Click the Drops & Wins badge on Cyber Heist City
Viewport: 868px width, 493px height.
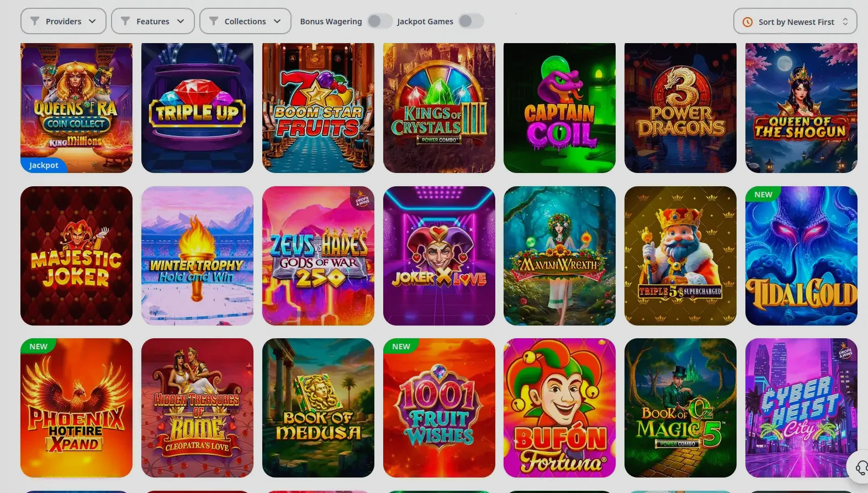pyautogui.click(x=845, y=350)
